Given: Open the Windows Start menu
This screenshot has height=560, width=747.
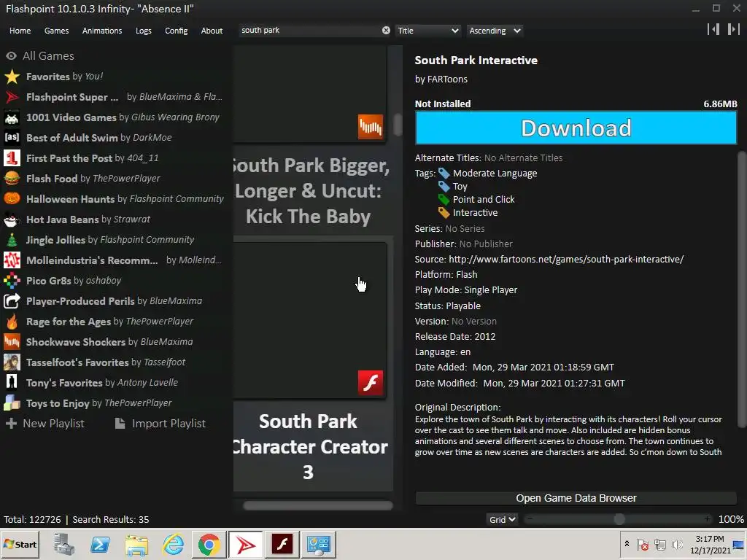Looking at the screenshot, I should (x=20, y=544).
